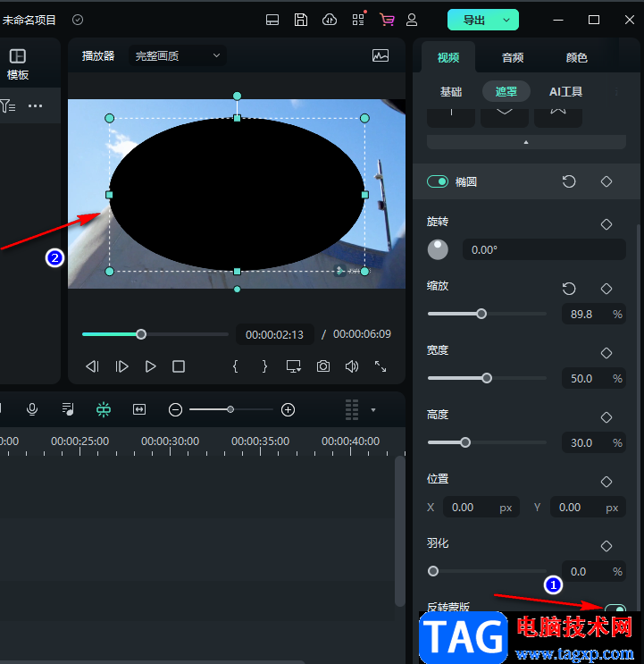
Task: Switch to the 颜色 tab
Action: point(576,57)
